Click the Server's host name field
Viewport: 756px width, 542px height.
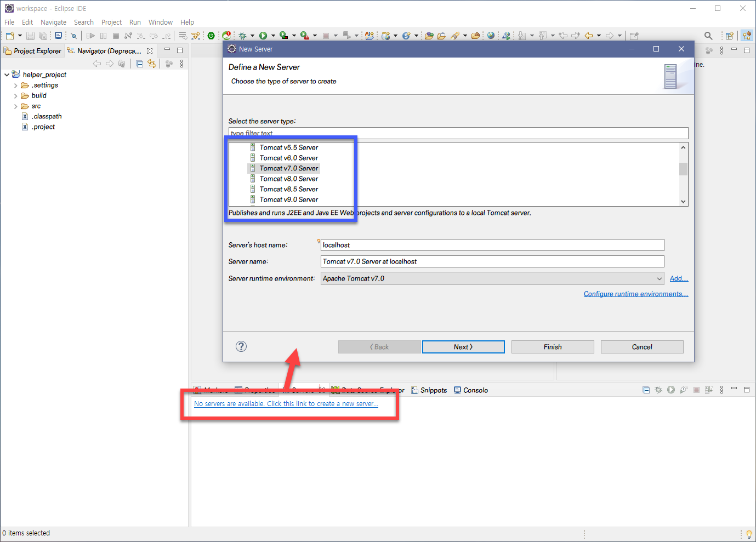click(492, 245)
